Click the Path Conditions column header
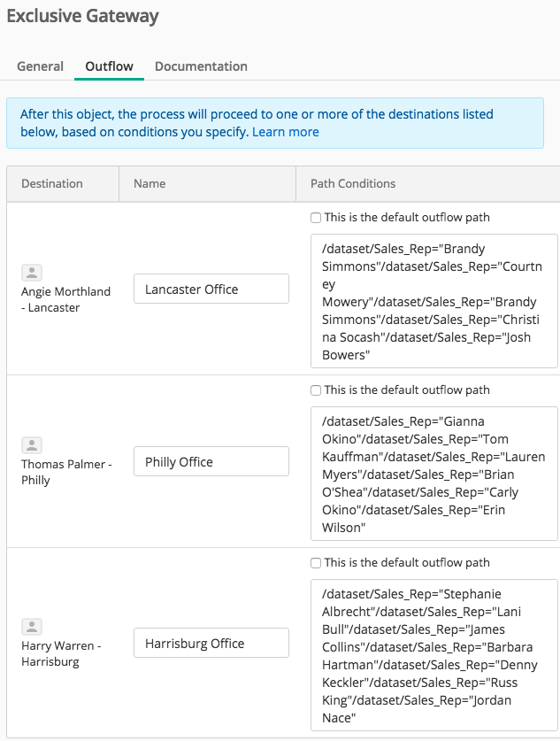 [353, 184]
